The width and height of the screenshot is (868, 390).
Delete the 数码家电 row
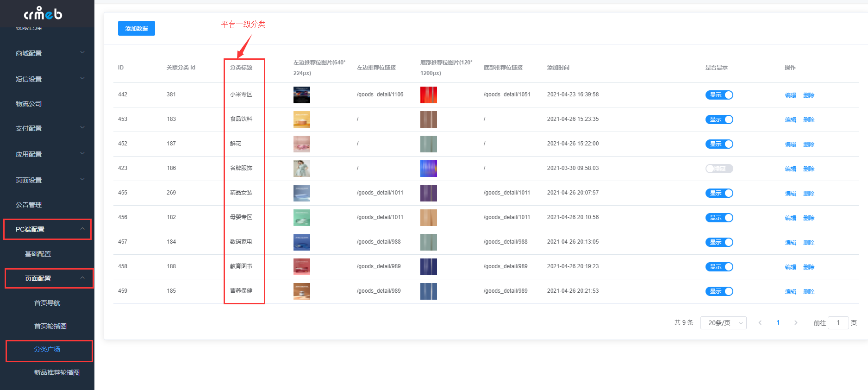coord(809,243)
